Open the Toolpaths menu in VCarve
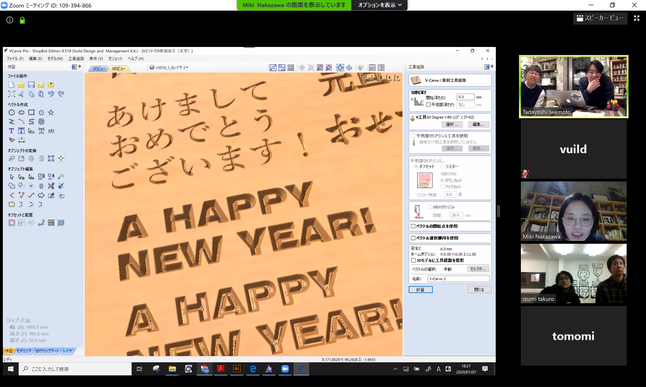 76,59
